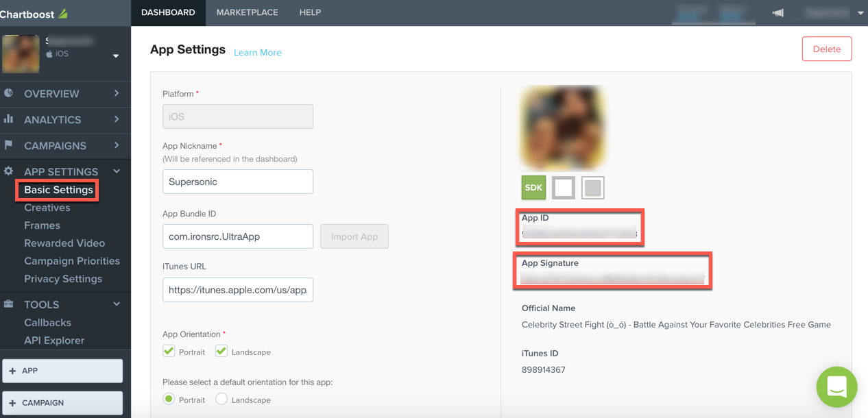Open the green chat support bubble
The height and width of the screenshot is (418, 868).
[x=836, y=386]
